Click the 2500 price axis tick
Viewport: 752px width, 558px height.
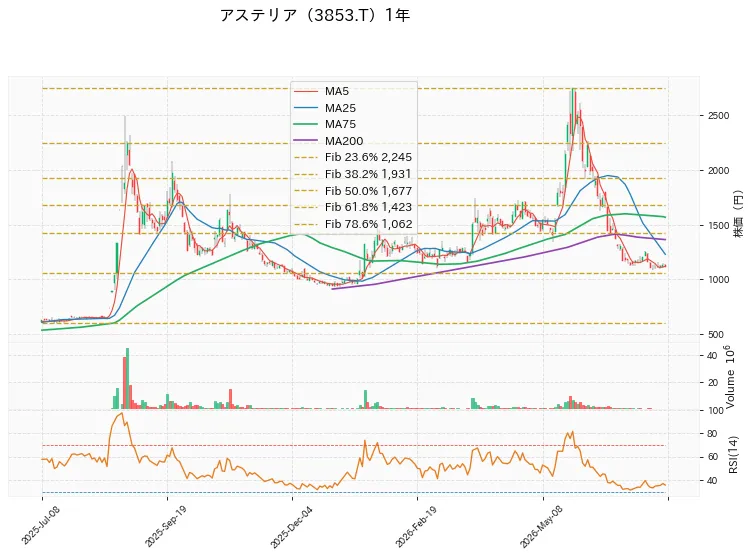tap(718, 116)
